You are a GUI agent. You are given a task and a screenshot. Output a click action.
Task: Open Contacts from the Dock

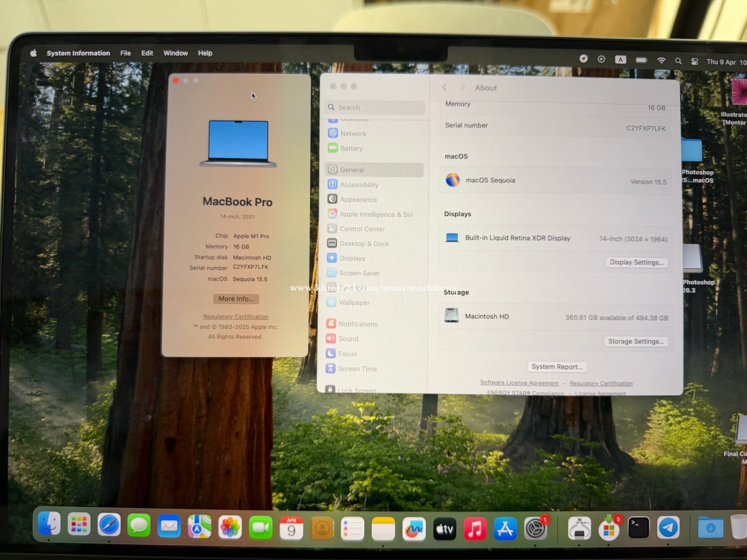322,529
